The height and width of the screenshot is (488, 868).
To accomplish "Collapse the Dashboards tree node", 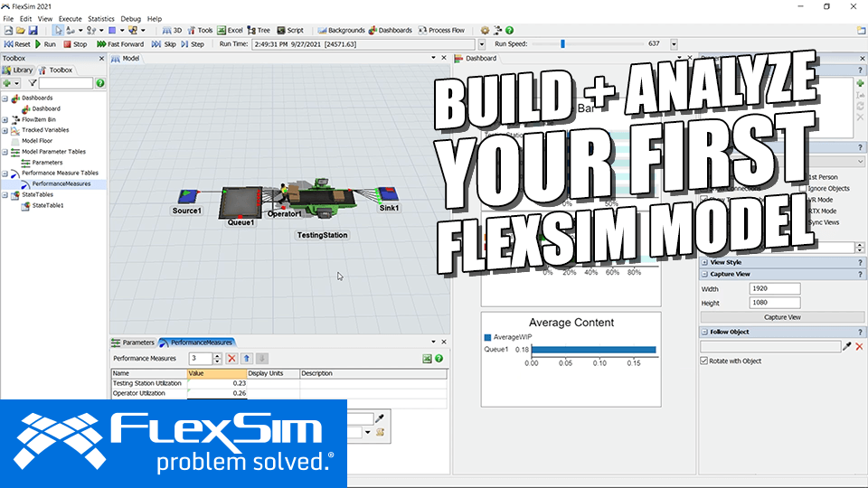I will 5,99.
